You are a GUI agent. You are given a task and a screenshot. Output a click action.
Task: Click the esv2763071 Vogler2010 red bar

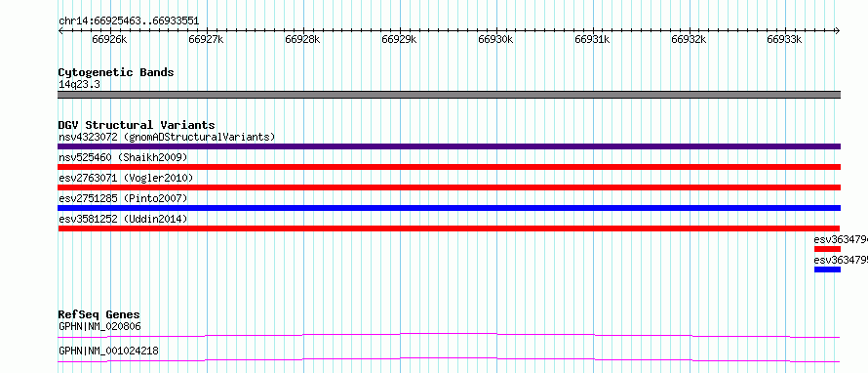pos(449,187)
